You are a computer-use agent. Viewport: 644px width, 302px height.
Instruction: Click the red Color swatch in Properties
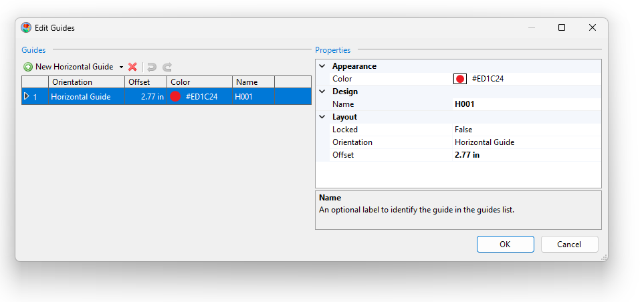(x=460, y=79)
